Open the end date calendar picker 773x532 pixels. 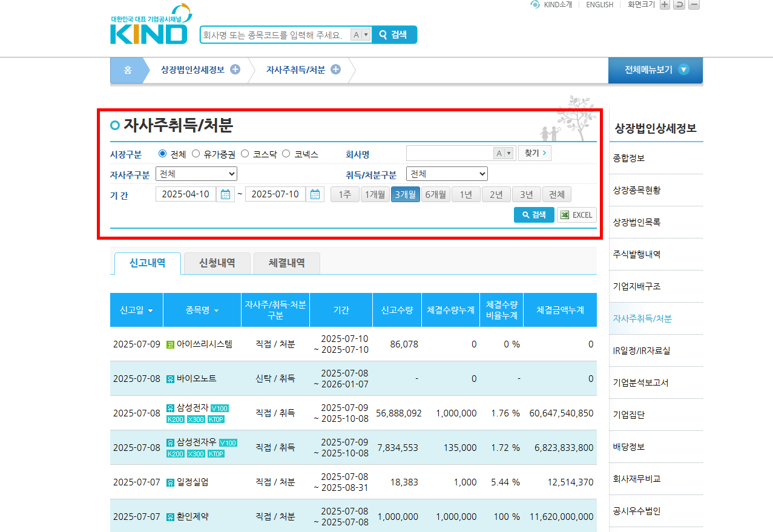[315, 194]
